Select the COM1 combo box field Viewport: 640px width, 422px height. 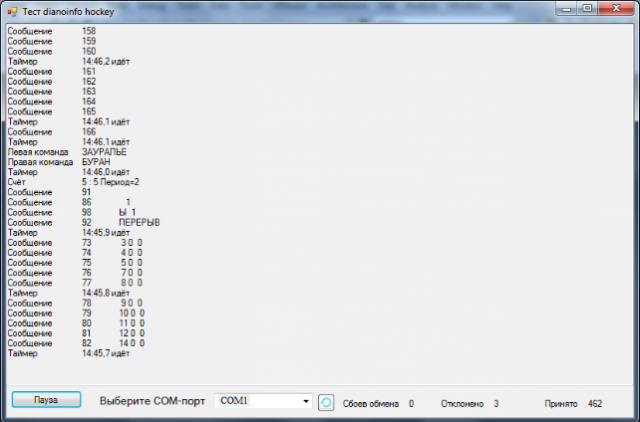click(x=263, y=401)
